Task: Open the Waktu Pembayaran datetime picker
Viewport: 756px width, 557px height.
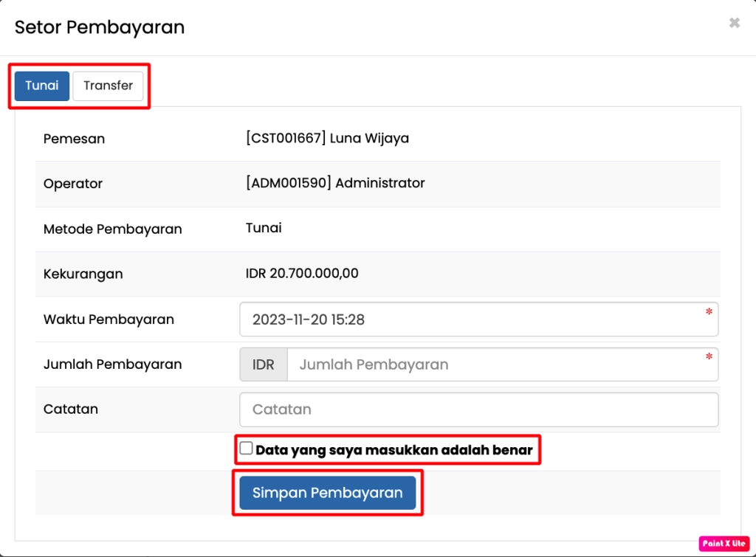Action: (478, 319)
